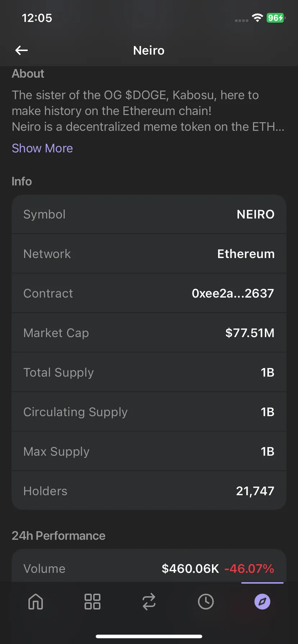
Task: Open the Home tab icon
Action: tap(36, 601)
